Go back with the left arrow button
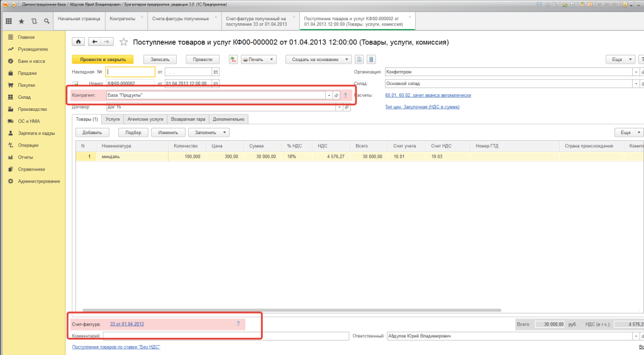 (95, 42)
